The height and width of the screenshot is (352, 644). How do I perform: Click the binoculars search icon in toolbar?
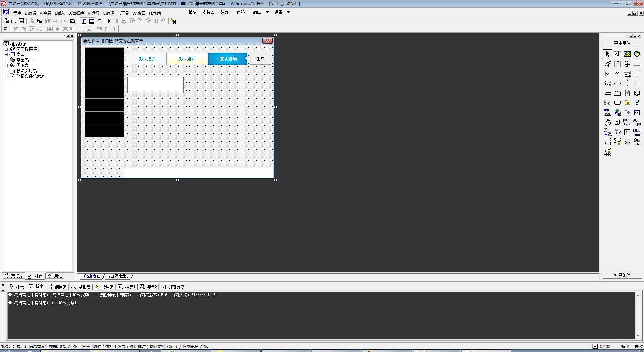click(x=174, y=21)
